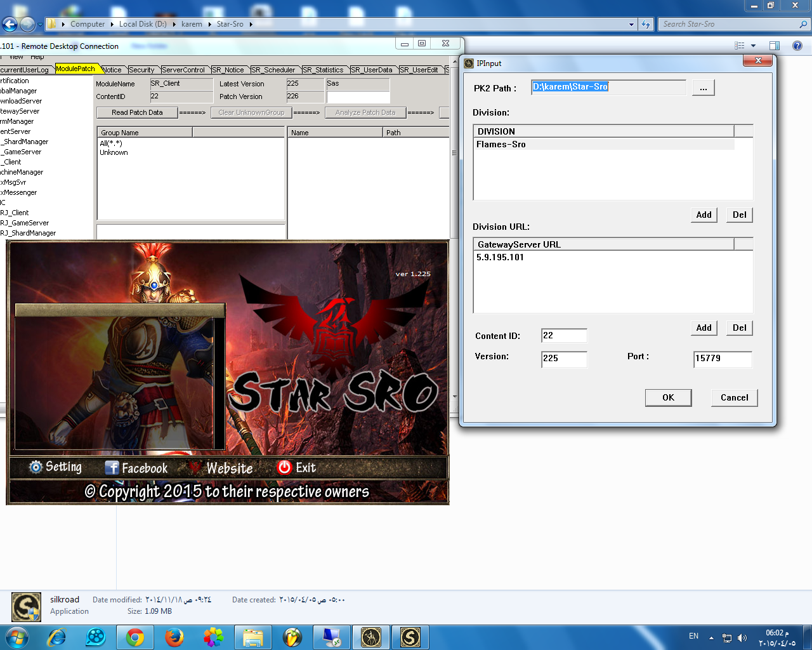Click Del button under GatewayServer URL

pos(739,328)
